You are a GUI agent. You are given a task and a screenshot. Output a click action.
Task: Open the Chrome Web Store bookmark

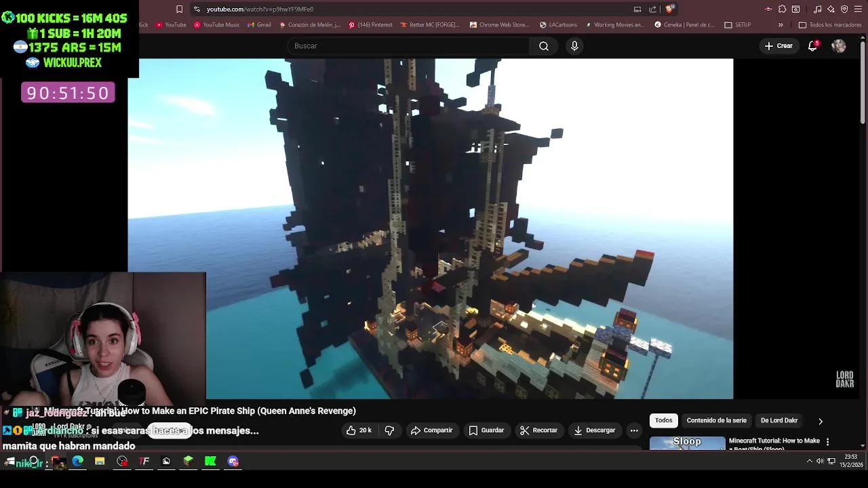(498, 25)
